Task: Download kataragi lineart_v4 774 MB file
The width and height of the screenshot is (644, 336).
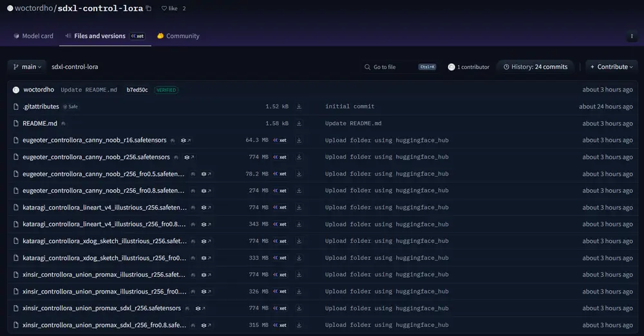Action: (299, 207)
